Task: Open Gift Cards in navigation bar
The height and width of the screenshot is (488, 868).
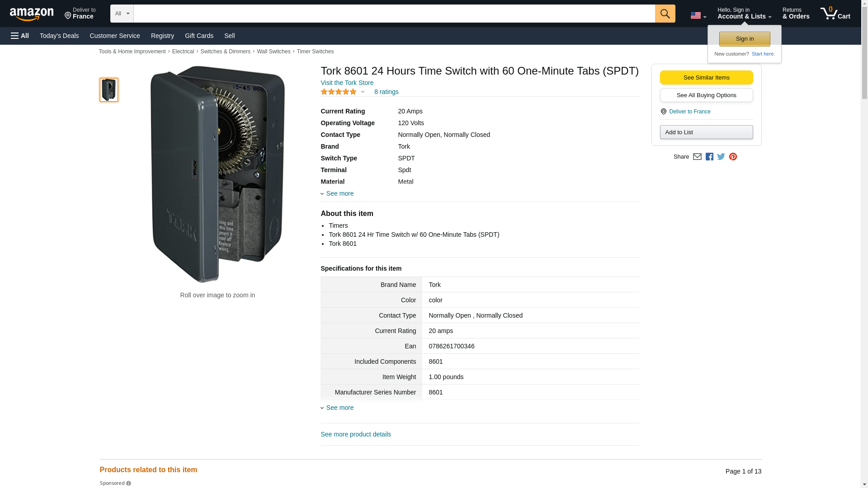Action: 199,36
